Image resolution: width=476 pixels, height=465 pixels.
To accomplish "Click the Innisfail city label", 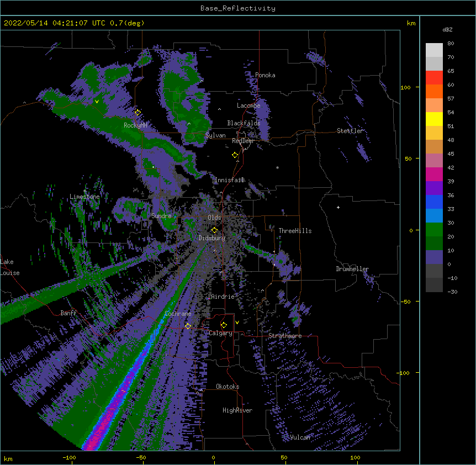I will coord(230,180).
